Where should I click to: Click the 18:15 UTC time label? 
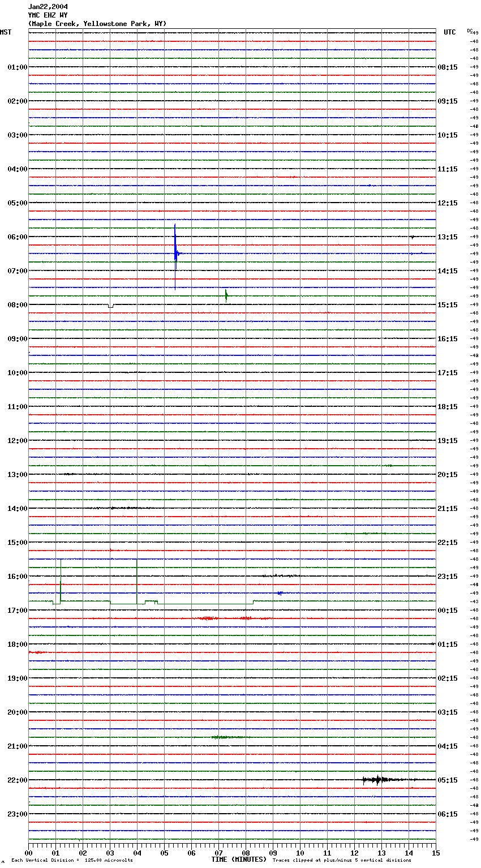(x=448, y=407)
